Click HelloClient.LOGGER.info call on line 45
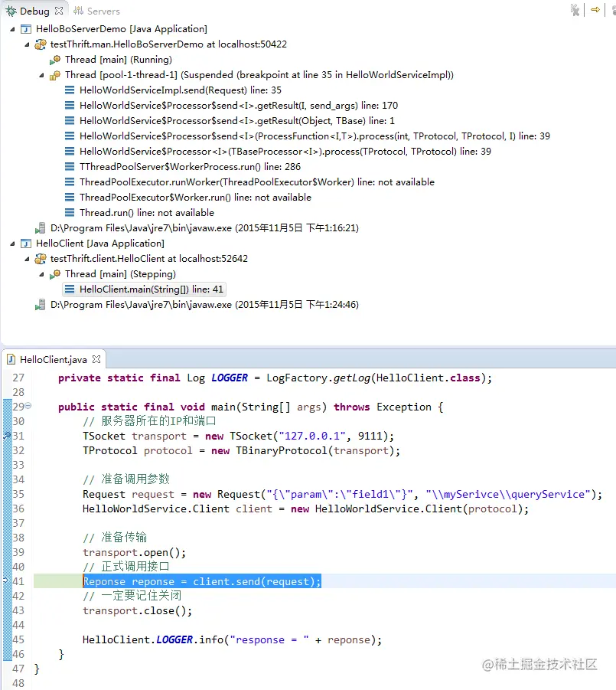The height and width of the screenshot is (690, 616). 232,639
